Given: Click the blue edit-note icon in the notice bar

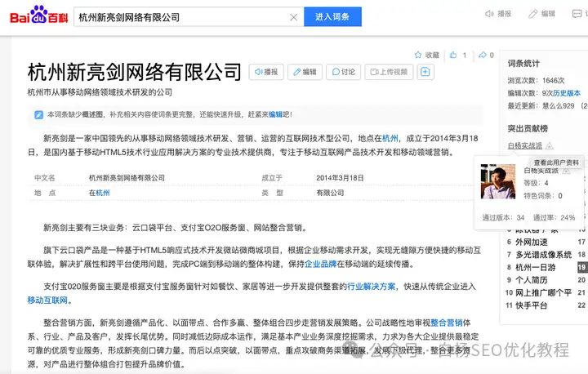Looking at the screenshot, I should click(38, 114).
